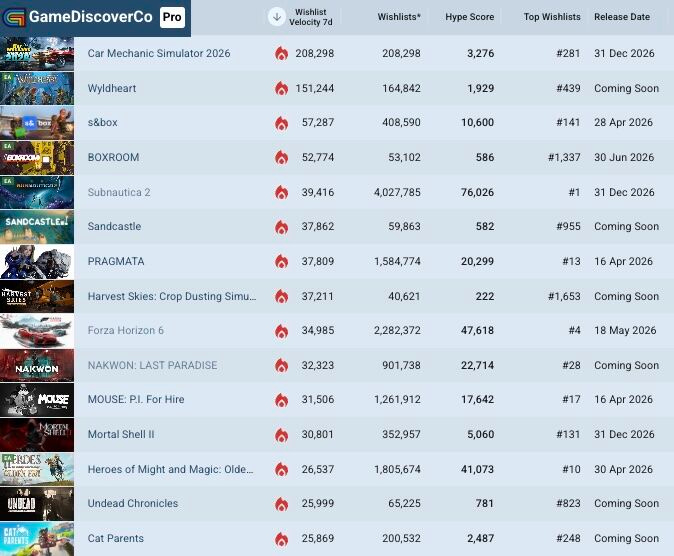The height and width of the screenshot is (556, 674).
Task: Open the Wyldheart game link
Action: pyautogui.click(x=112, y=88)
